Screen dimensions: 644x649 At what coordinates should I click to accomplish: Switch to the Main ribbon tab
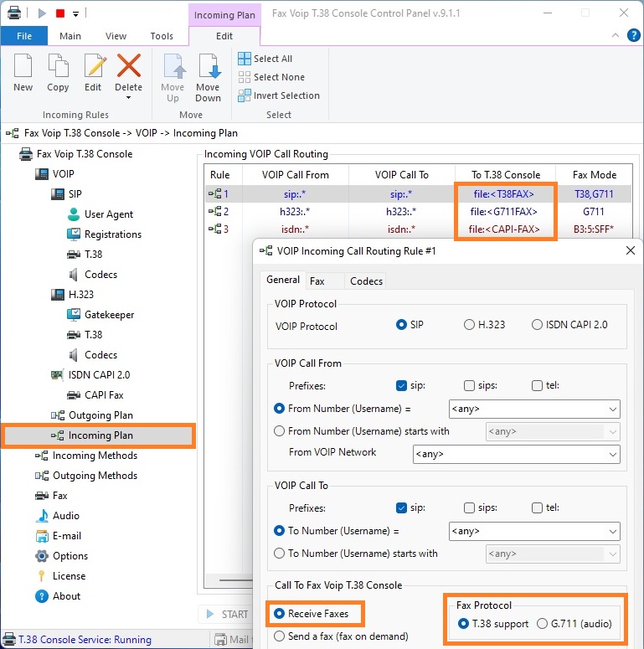(x=70, y=36)
